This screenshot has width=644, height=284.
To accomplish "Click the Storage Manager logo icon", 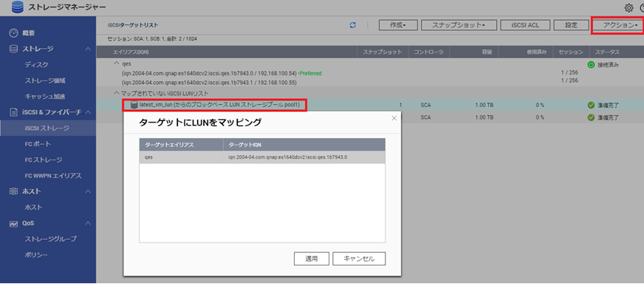I will (x=18, y=7).
